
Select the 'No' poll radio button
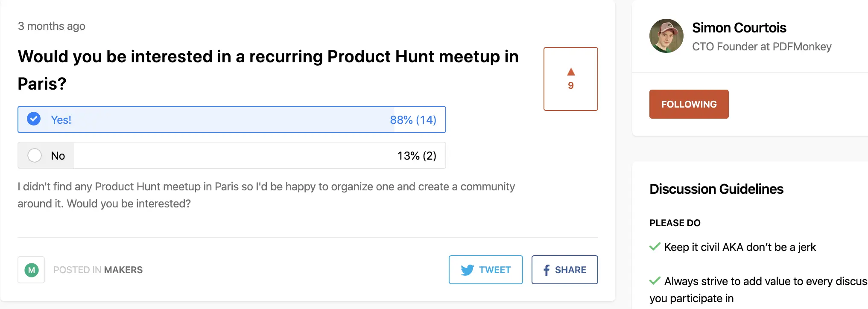(x=35, y=155)
